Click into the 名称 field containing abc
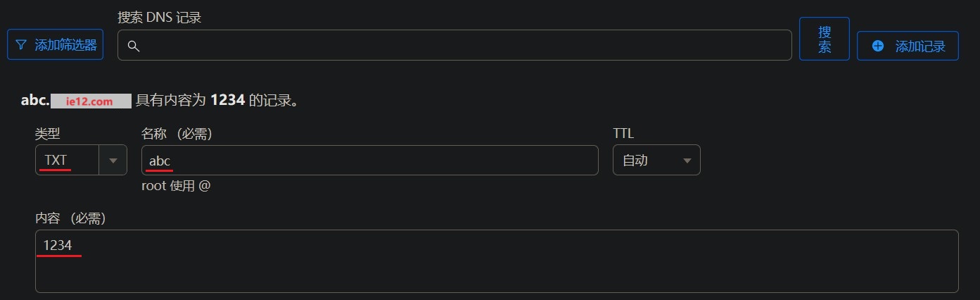This screenshot has width=980, height=300. (369, 160)
